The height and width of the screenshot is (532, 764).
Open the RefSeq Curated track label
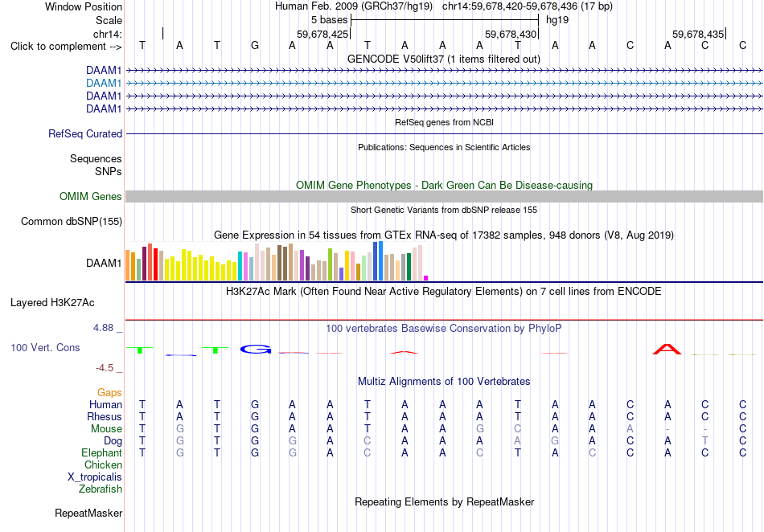pos(84,134)
